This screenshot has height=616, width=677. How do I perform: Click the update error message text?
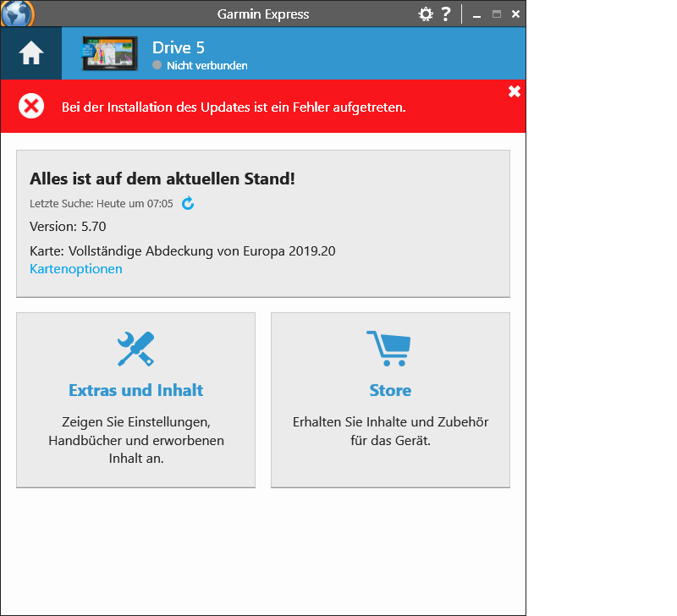coord(234,107)
